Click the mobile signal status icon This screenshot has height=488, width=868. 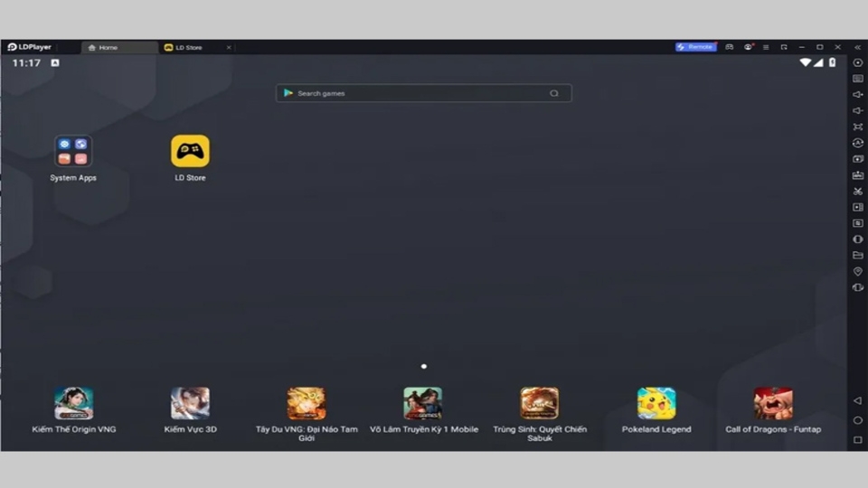coord(818,62)
